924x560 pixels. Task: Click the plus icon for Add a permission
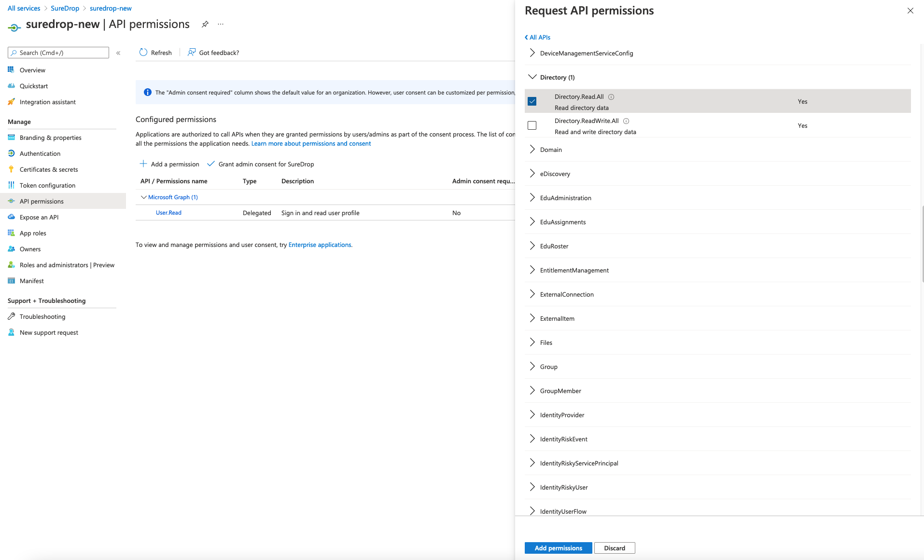[x=143, y=164]
